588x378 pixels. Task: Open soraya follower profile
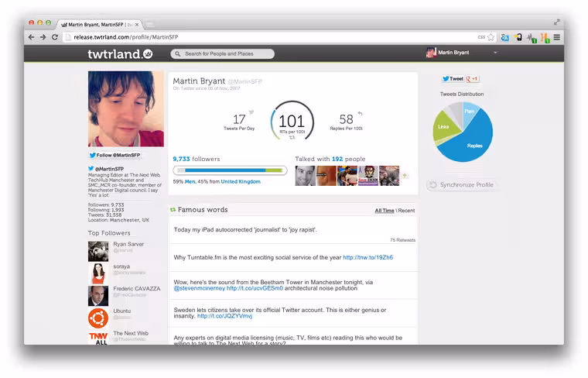(x=121, y=266)
